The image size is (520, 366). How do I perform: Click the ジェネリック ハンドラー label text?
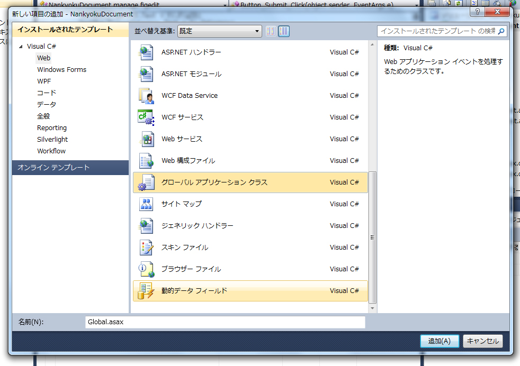[197, 226]
